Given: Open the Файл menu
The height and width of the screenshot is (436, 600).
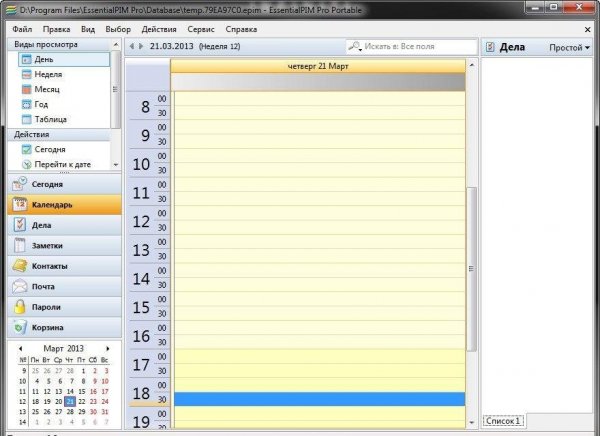Looking at the screenshot, I should coord(22,29).
